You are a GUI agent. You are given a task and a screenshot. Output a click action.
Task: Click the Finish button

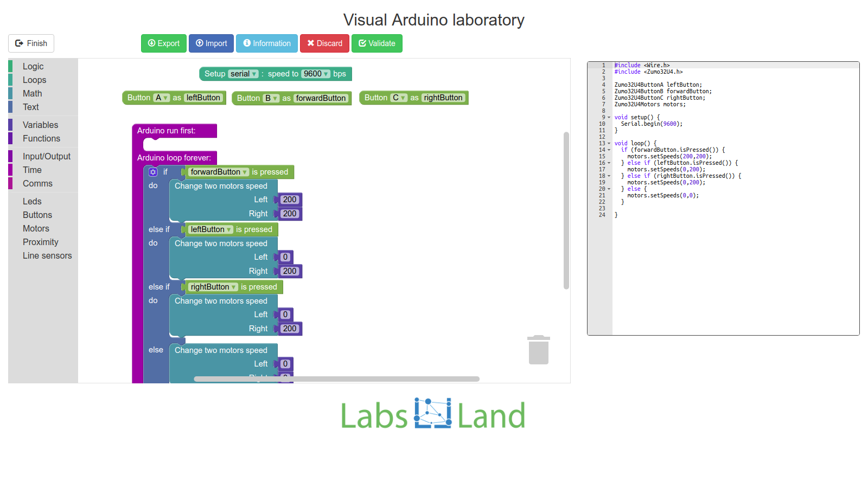31,43
